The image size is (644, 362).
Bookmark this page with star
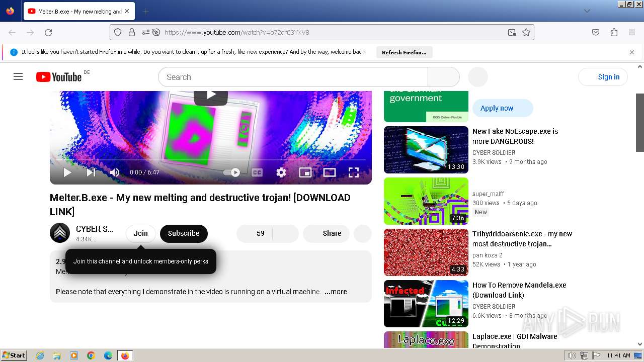pos(526,32)
